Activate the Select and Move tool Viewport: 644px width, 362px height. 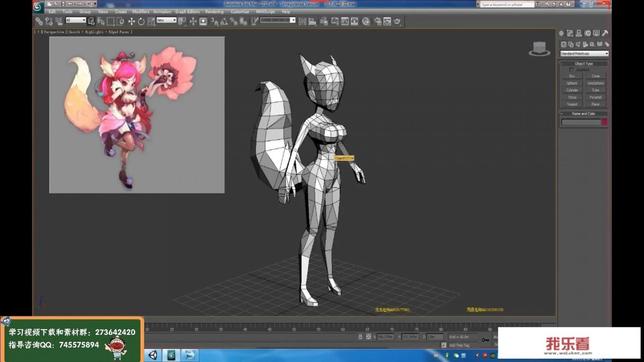point(131,22)
